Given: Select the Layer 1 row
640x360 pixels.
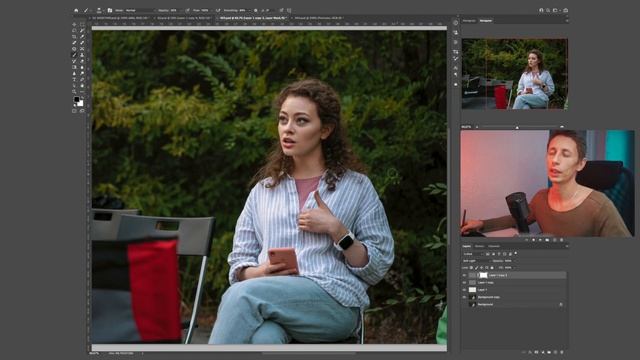Looking at the screenshot, I should [514, 290].
